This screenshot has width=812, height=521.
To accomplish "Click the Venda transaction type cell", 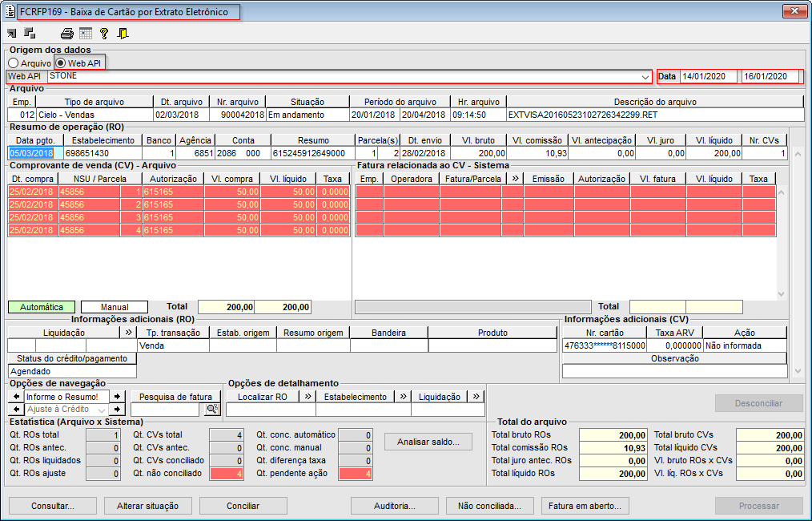I will coord(173,345).
